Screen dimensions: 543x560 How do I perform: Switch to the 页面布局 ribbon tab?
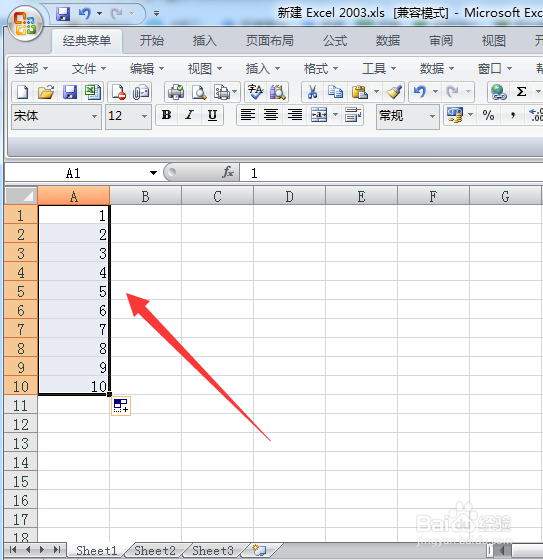(270, 40)
